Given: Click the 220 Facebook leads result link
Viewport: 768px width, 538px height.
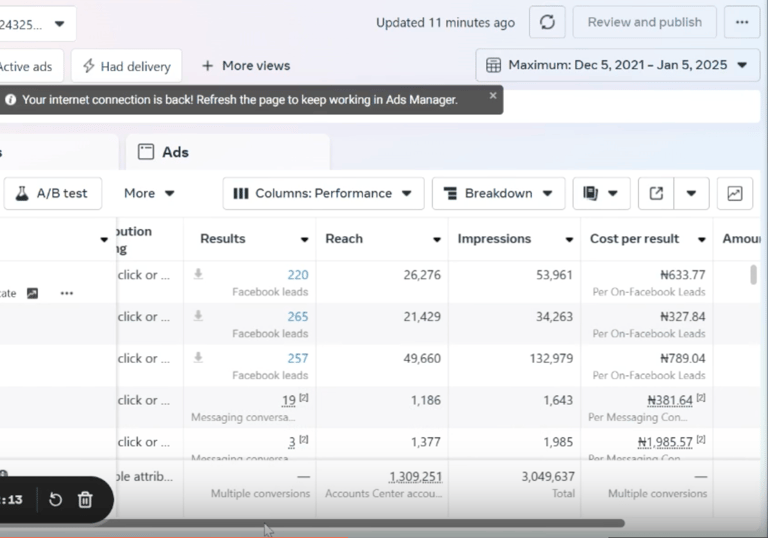Looking at the screenshot, I should (x=298, y=275).
